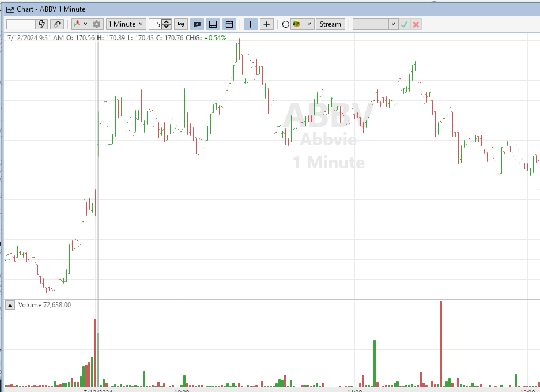Toggle the log scale button

pos(181,24)
